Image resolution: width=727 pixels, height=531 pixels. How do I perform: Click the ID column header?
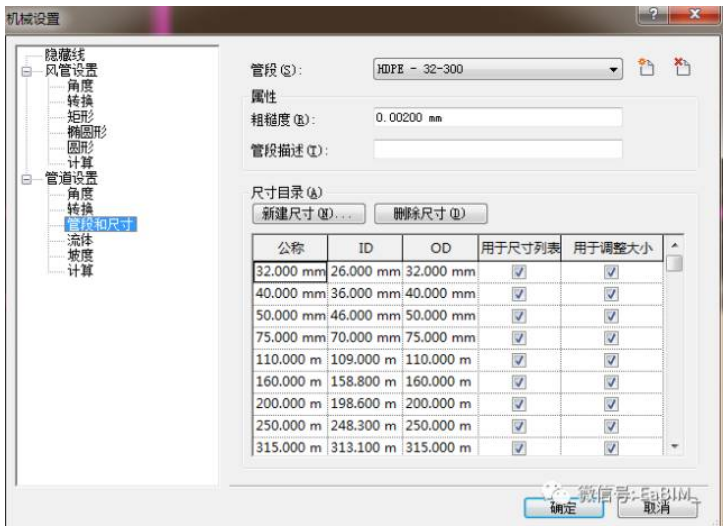(x=365, y=248)
